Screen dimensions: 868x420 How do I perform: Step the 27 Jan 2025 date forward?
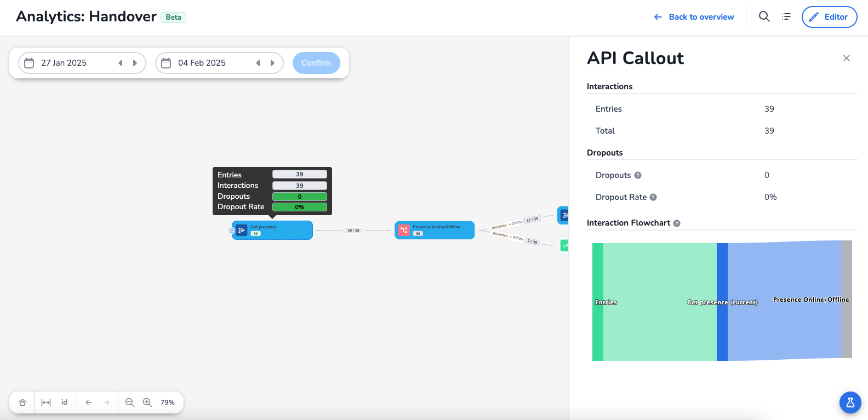135,63
